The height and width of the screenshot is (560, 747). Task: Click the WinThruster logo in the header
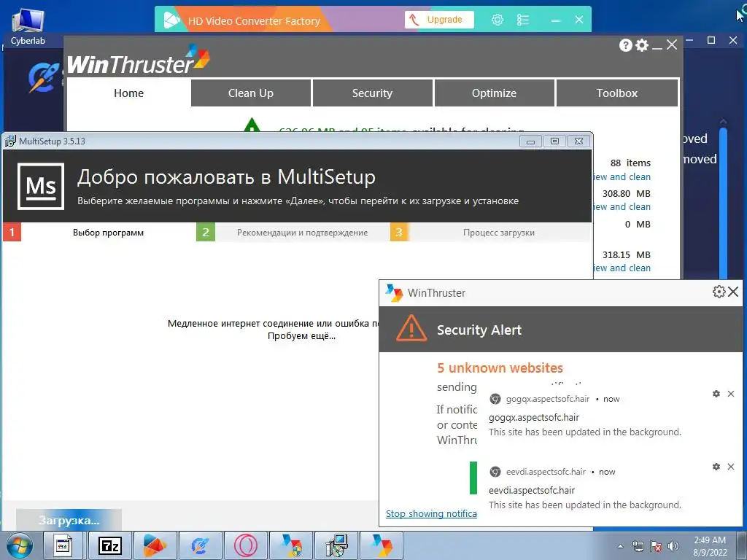(x=138, y=60)
